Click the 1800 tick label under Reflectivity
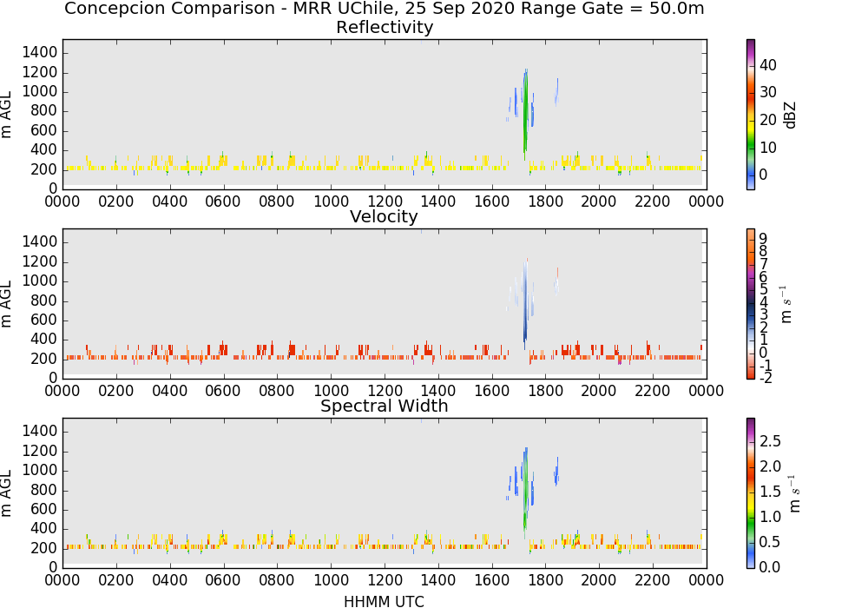Screen dimensions: 868x608 tap(545, 202)
